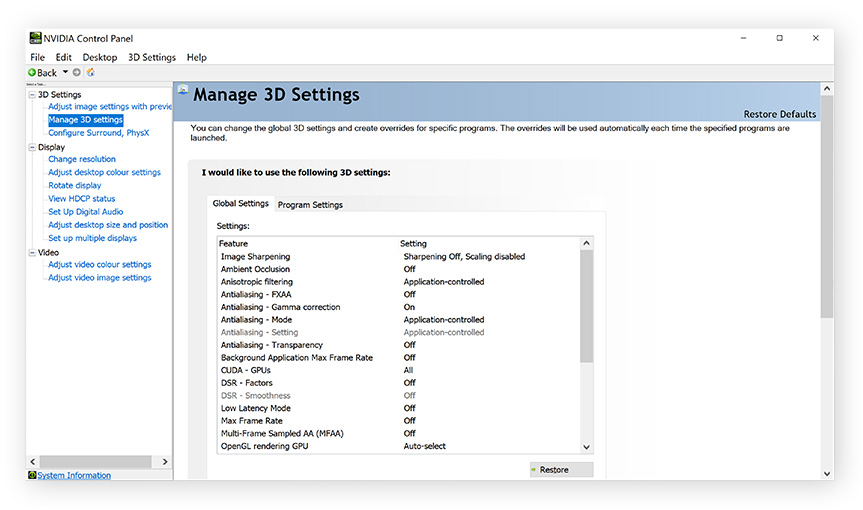Collapse the Video tree node
The height and width of the screenshot is (510, 863).
(x=32, y=253)
